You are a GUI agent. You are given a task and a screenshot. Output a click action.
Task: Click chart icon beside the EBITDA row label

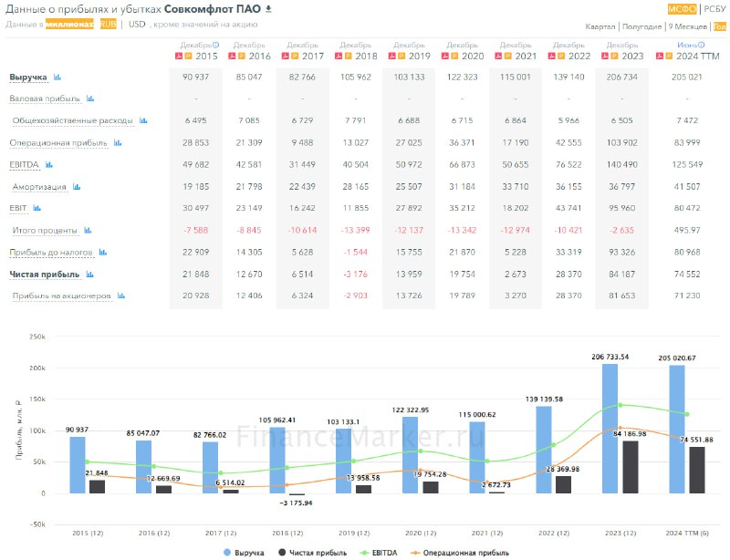pos(49,164)
